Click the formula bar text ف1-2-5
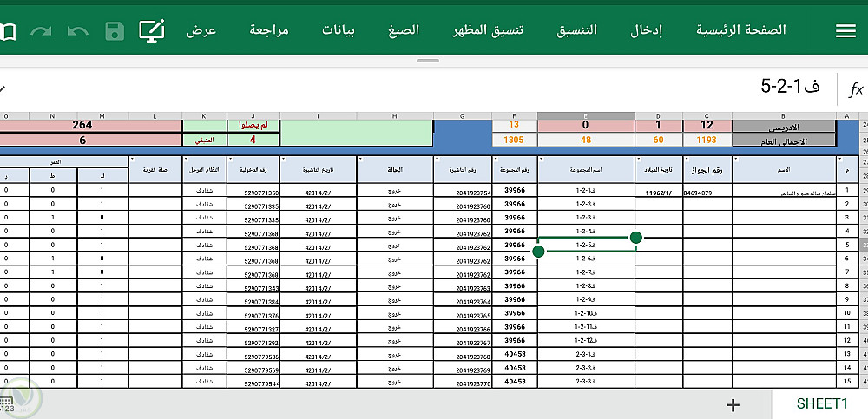This screenshot has width=868, height=419. 790,86
